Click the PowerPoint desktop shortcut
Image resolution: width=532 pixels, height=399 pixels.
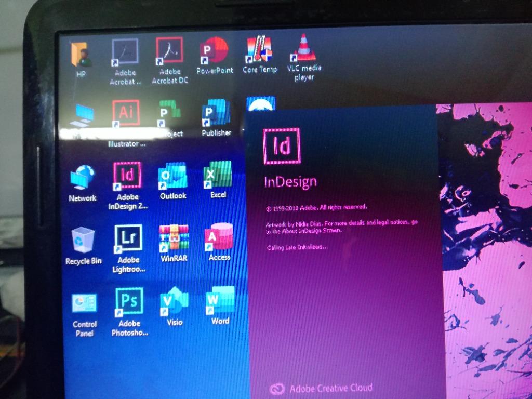tap(214, 51)
